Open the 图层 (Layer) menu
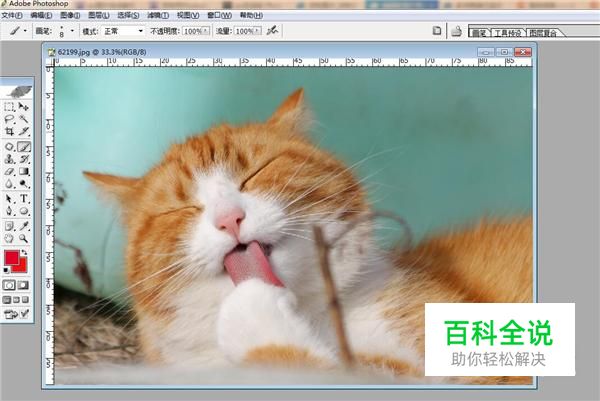The width and height of the screenshot is (600, 401). click(x=99, y=16)
